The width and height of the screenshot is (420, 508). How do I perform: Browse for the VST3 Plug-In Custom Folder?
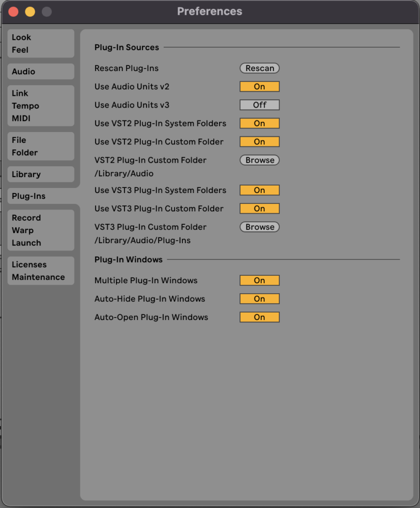(x=259, y=227)
